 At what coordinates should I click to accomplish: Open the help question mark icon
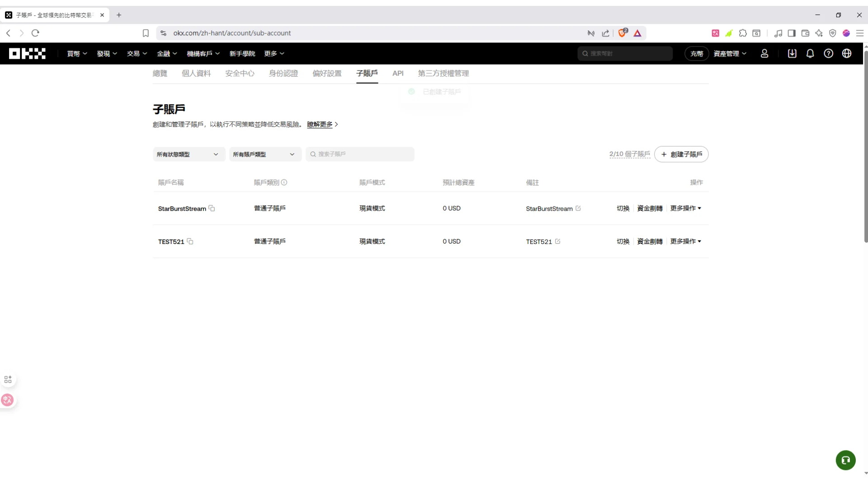829,53
